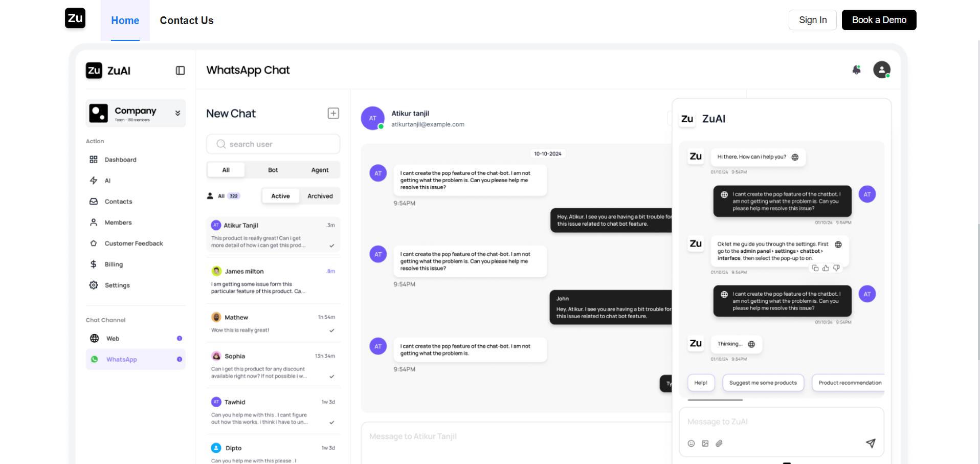Expand the Company team dropdown
Screen dimensions: 980x464
pos(177,113)
